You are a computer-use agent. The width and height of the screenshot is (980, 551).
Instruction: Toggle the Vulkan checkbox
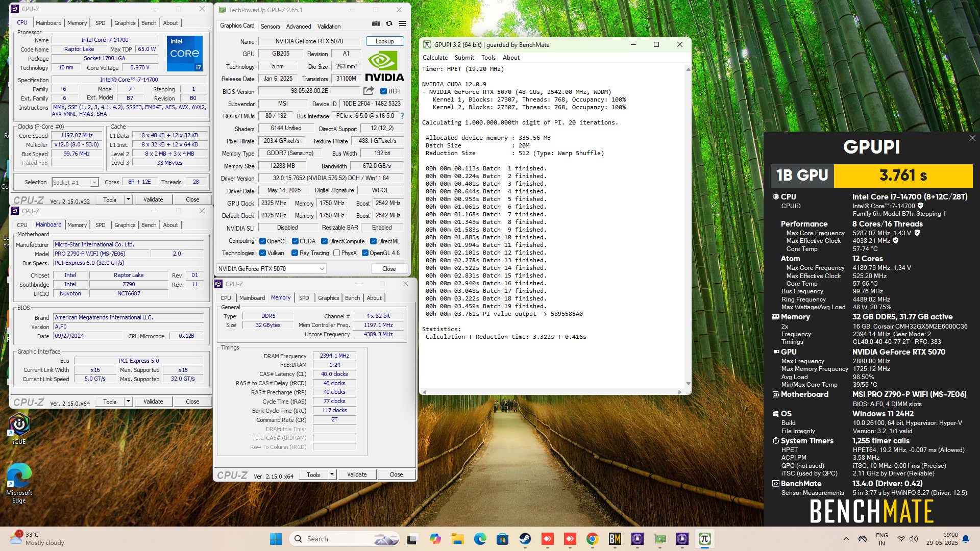coord(262,253)
